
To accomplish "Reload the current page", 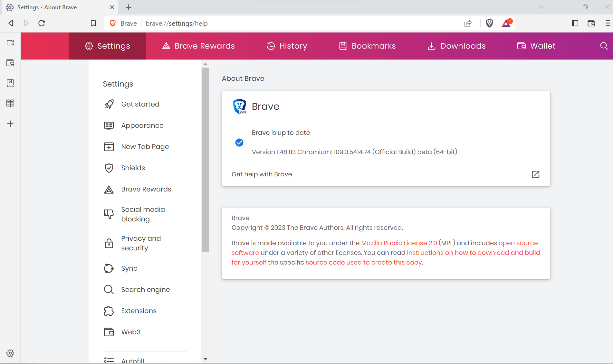I will 42,23.
